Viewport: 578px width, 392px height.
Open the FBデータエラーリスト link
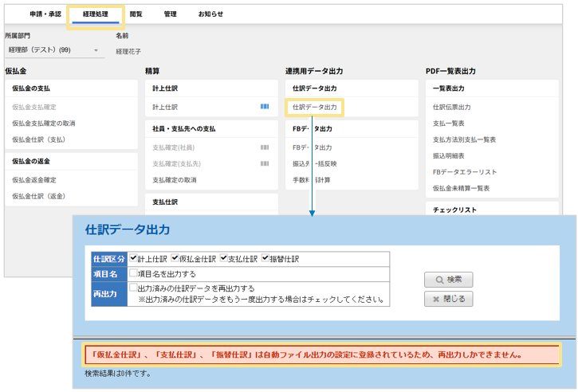(465, 171)
